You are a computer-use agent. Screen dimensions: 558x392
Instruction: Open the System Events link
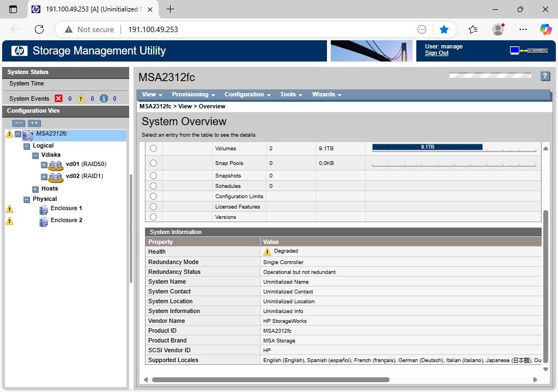29,99
